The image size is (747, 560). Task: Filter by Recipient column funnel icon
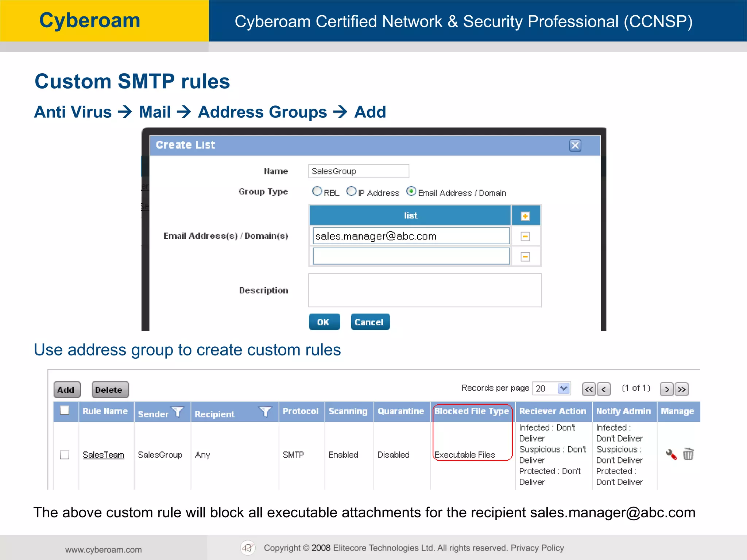[x=265, y=412]
